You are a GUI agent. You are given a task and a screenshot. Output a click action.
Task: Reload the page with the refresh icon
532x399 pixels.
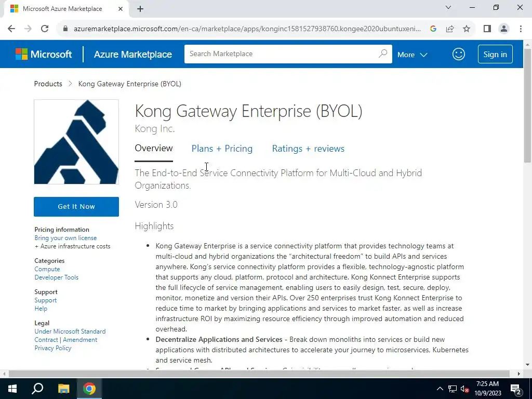pyautogui.click(x=45, y=29)
